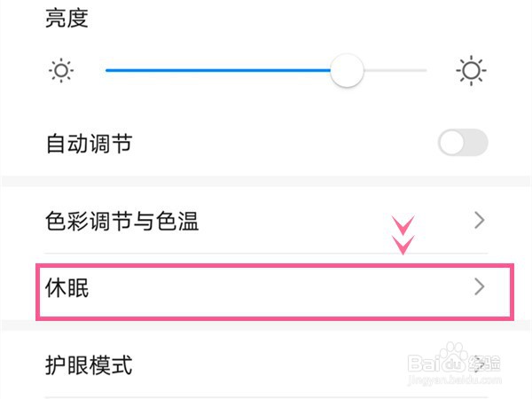Click the 亮度 brightness heading
This screenshot has width=532, height=399.
tap(66, 18)
